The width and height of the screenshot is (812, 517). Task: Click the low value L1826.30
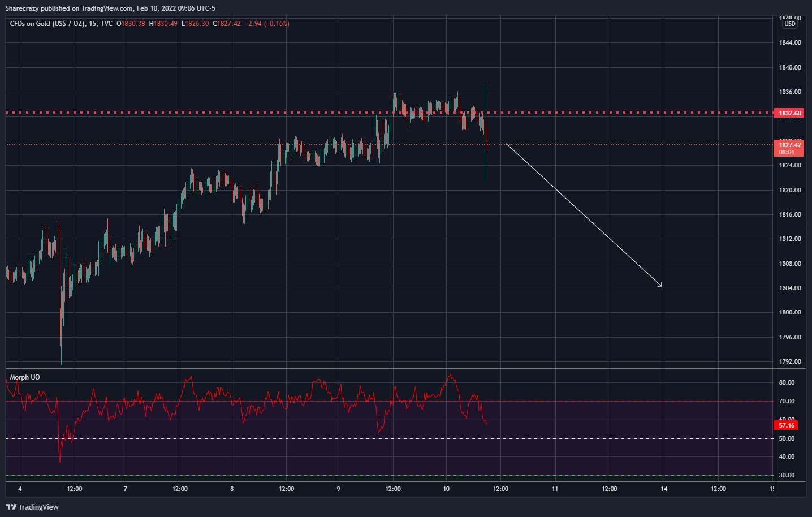195,24
